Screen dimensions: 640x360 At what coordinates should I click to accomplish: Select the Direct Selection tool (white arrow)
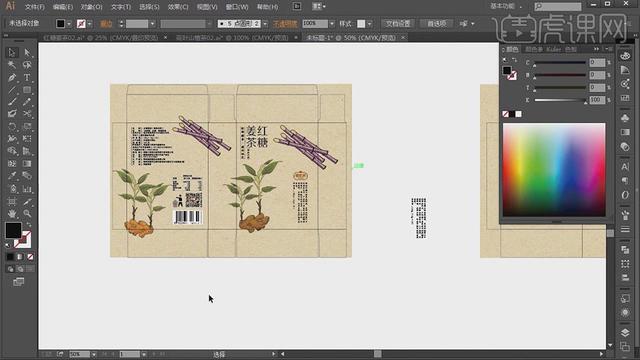tap(27, 53)
